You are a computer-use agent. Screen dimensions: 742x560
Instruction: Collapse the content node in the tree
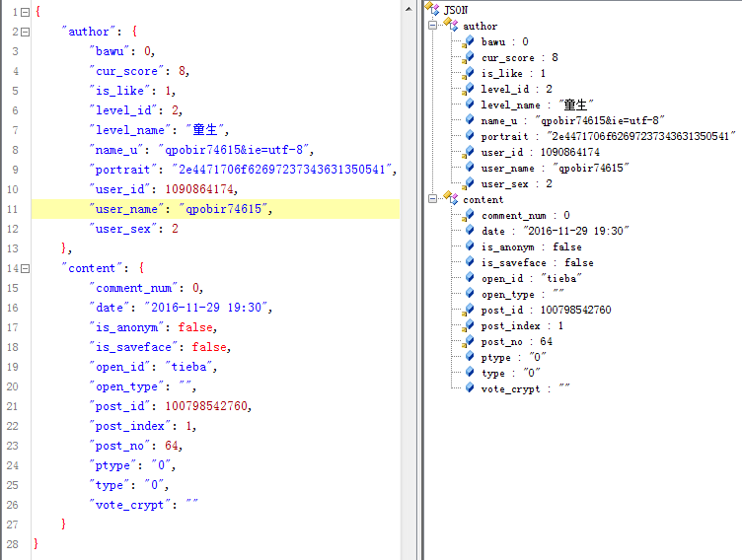[x=432, y=198]
